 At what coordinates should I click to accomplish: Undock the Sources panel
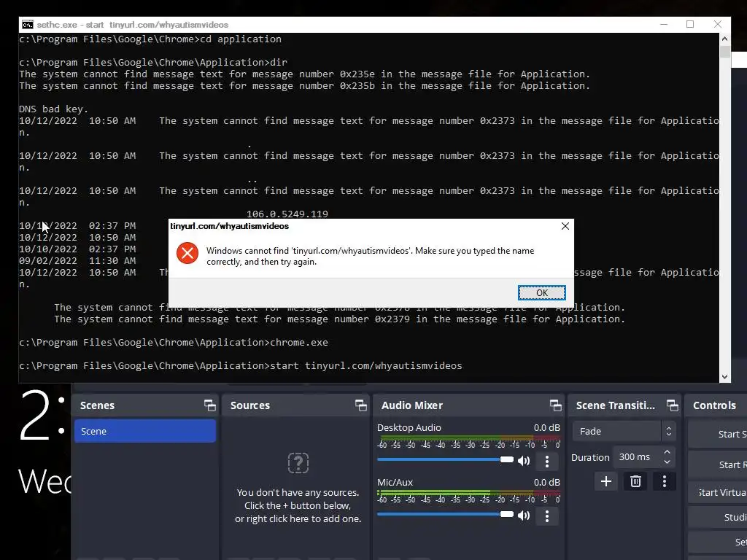(360, 405)
